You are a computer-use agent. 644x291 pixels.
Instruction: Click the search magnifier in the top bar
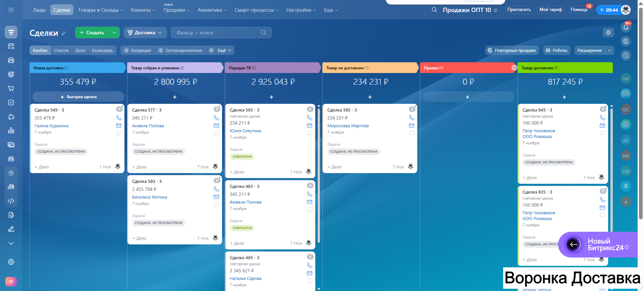(x=434, y=10)
